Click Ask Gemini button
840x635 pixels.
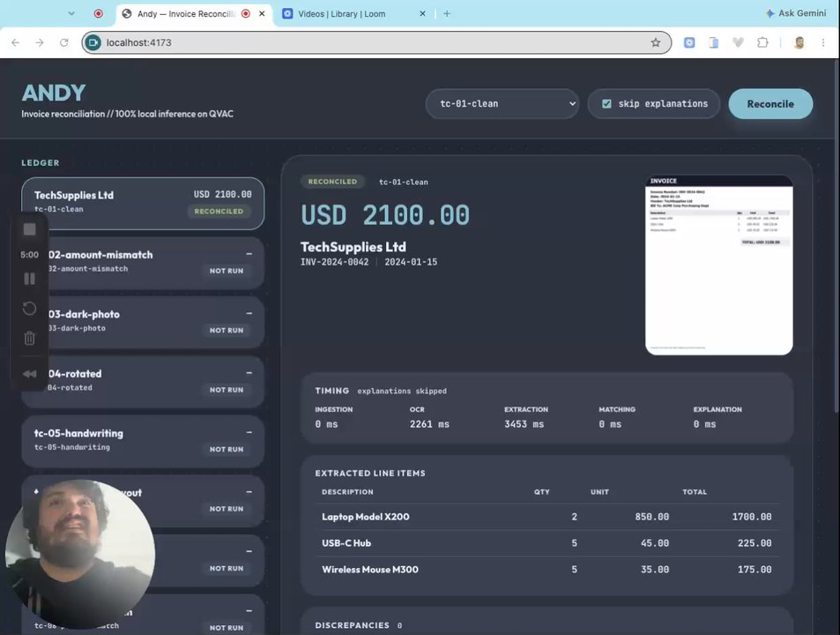796,13
